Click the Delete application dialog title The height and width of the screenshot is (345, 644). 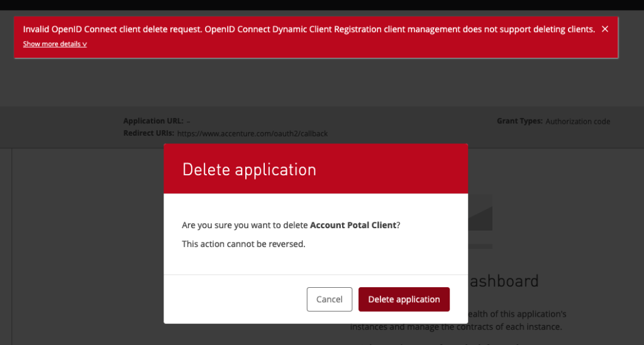click(249, 170)
